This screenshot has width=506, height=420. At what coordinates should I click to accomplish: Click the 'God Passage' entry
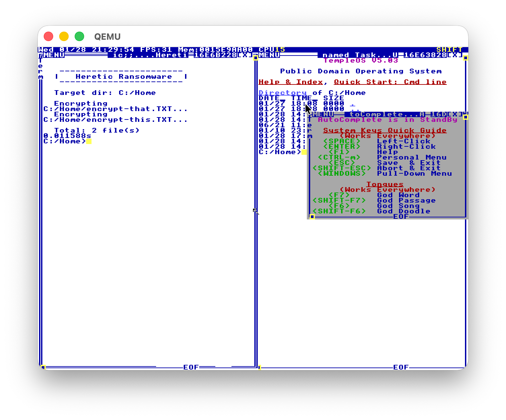point(406,201)
